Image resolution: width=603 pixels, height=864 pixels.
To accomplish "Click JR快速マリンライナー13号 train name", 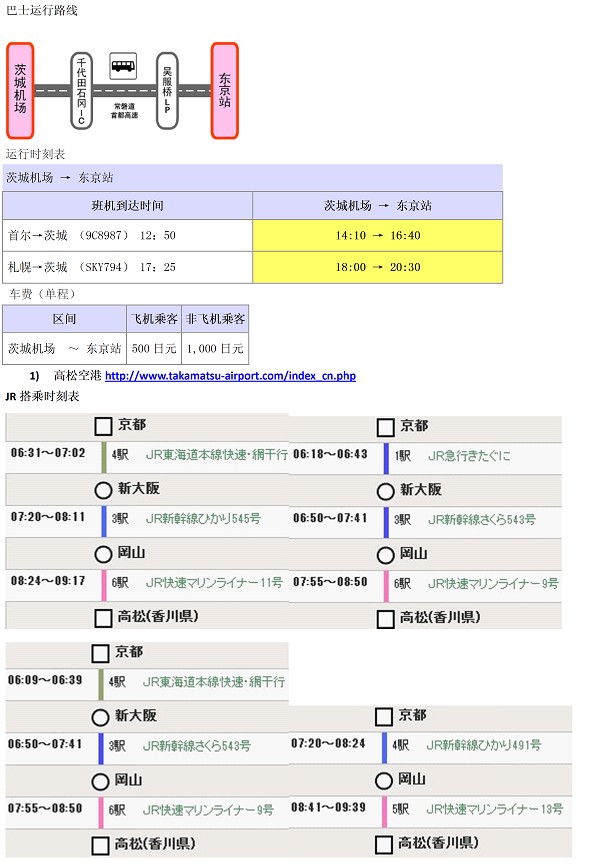I will tap(494, 809).
